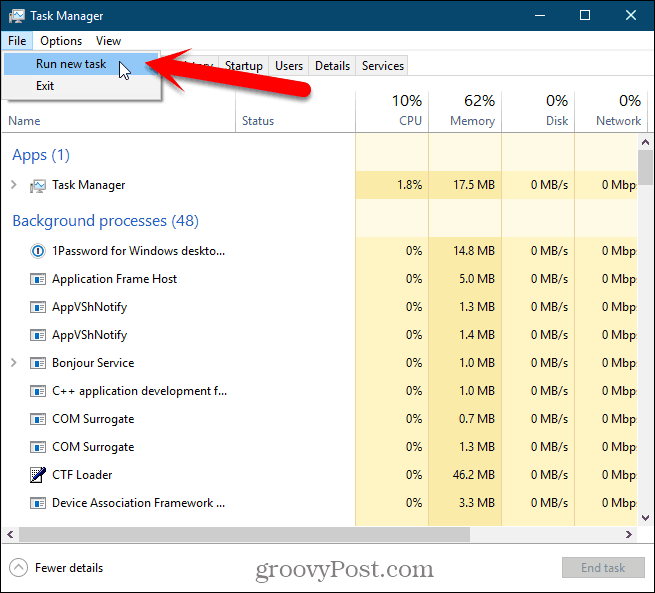
Task: Expand the Task Manager app row
Action: [14, 185]
